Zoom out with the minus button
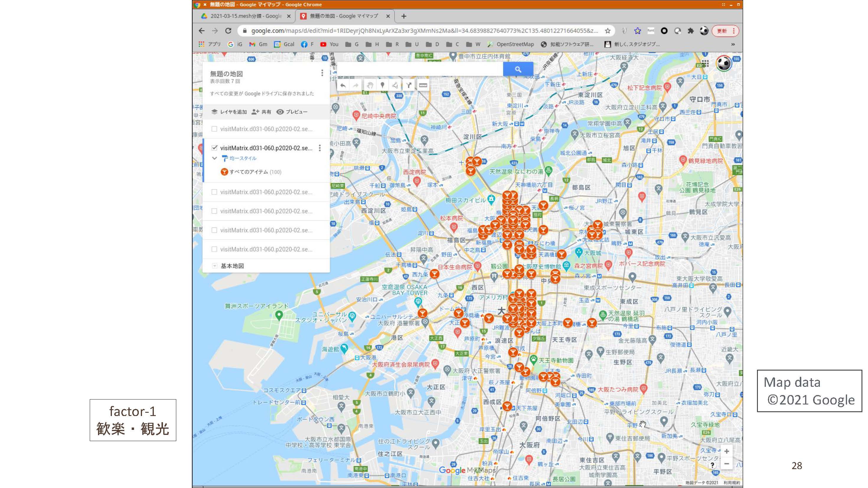 [727, 464]
